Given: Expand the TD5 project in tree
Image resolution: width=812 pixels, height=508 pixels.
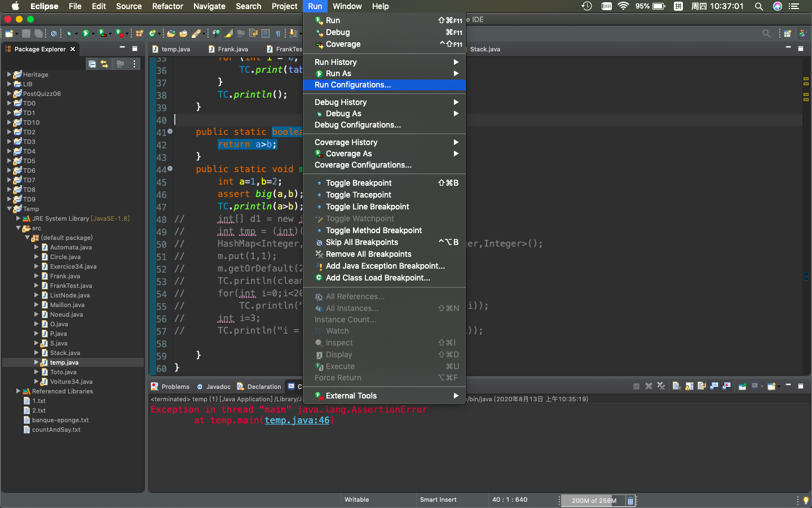Looking at the screenshot, I should pyautogui.click(x=9, y=161).
